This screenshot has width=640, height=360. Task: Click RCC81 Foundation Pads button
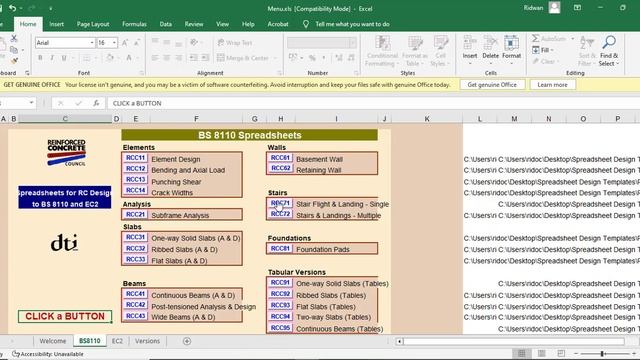point(280,248)
